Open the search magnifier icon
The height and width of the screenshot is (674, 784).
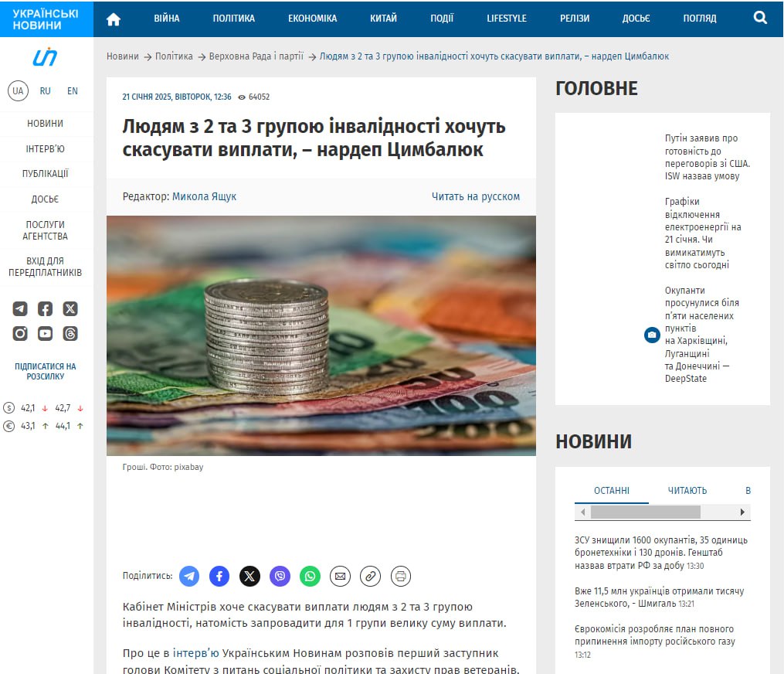[760, 18]
